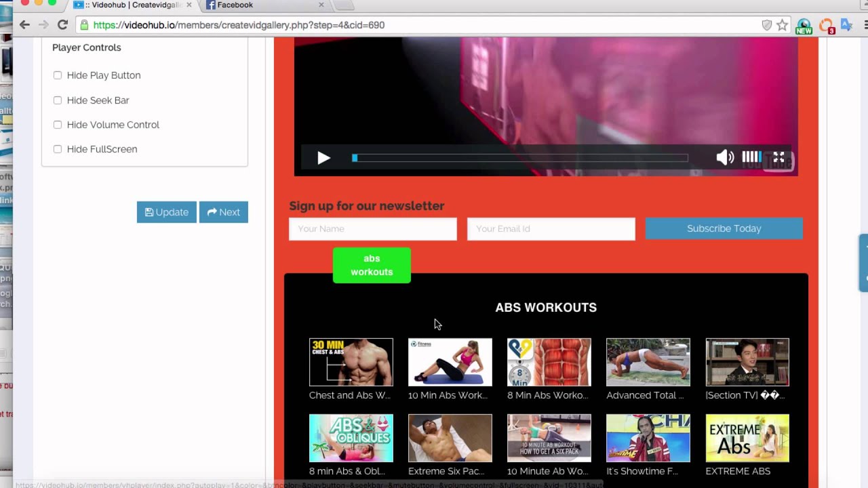Enable the Hide Play Button checkbox
The width and height of the screenshot is (868, 488).
coord(58,75)
